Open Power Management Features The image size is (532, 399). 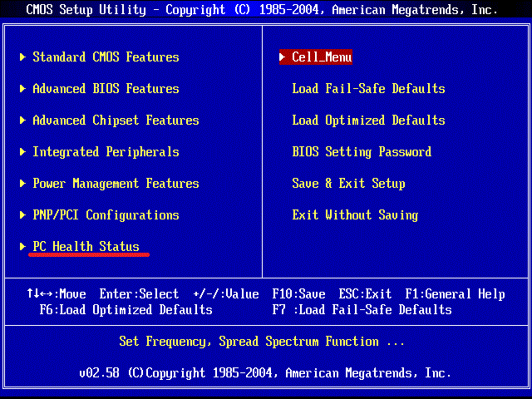(116, 184)
